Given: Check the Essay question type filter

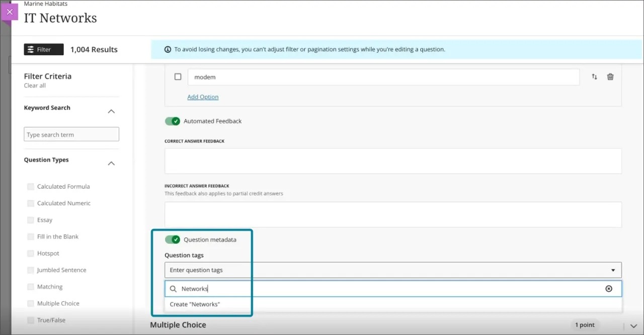Looking at the screenshot, I should tap(30, 220).
